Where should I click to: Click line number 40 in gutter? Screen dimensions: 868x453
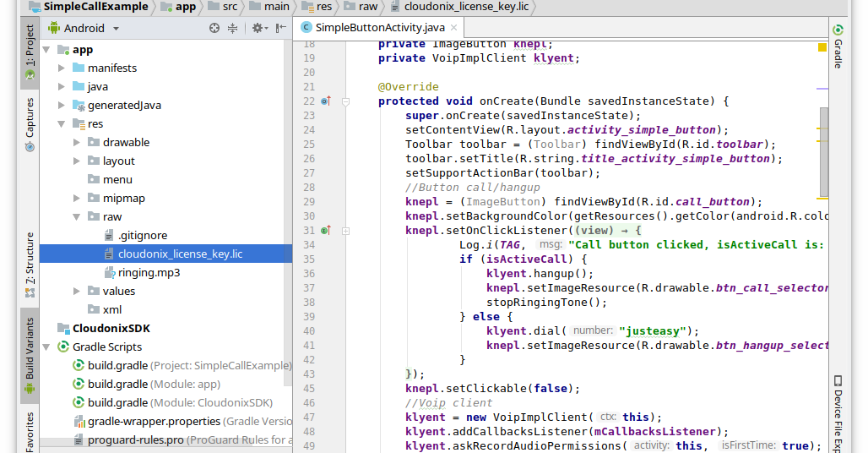(x=309, y=330)
